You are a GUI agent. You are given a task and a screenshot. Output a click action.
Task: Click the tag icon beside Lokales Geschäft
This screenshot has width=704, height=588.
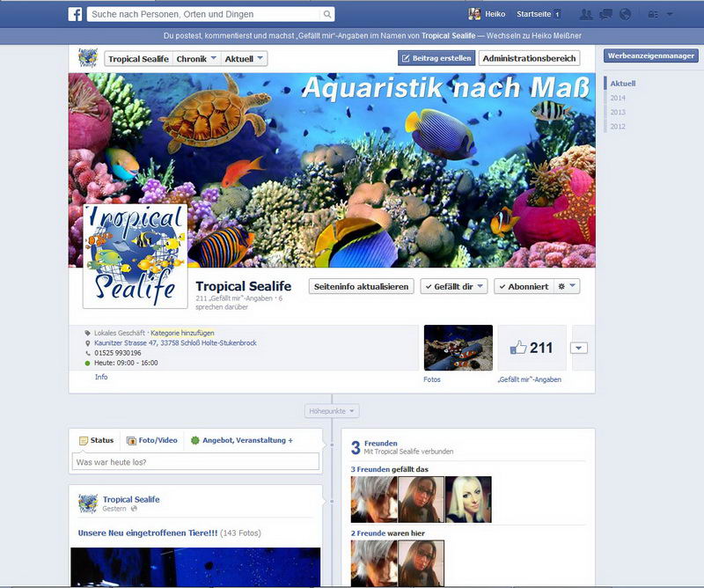coord(87,333)
